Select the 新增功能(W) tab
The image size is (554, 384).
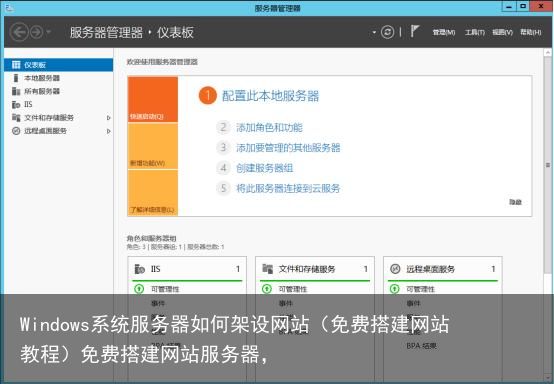153,146
